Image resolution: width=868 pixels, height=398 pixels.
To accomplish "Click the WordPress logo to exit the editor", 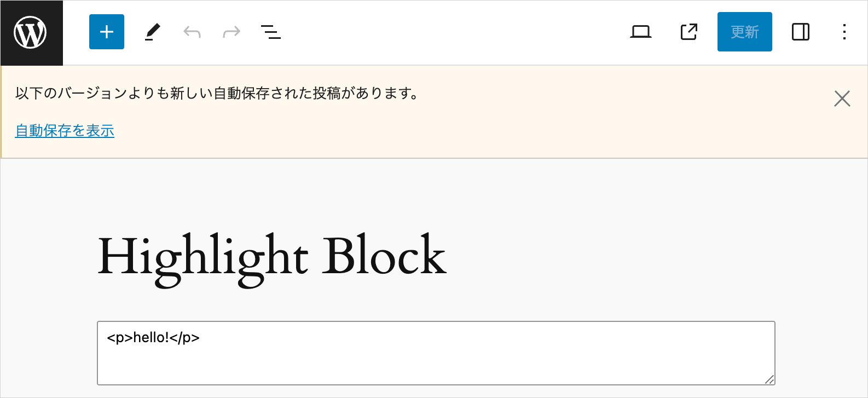I will pos(31,32).
